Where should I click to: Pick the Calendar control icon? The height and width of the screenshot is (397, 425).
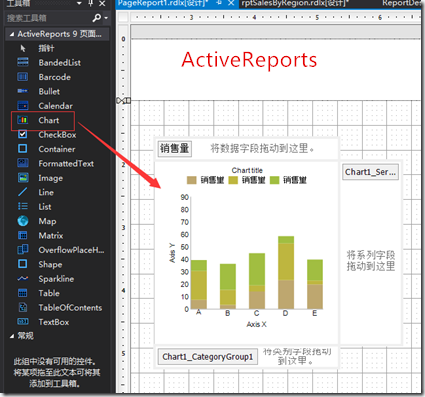[23, 106]
